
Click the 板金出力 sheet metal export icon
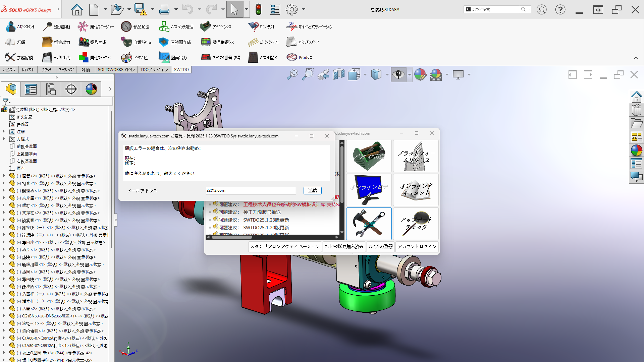[47, 42]
